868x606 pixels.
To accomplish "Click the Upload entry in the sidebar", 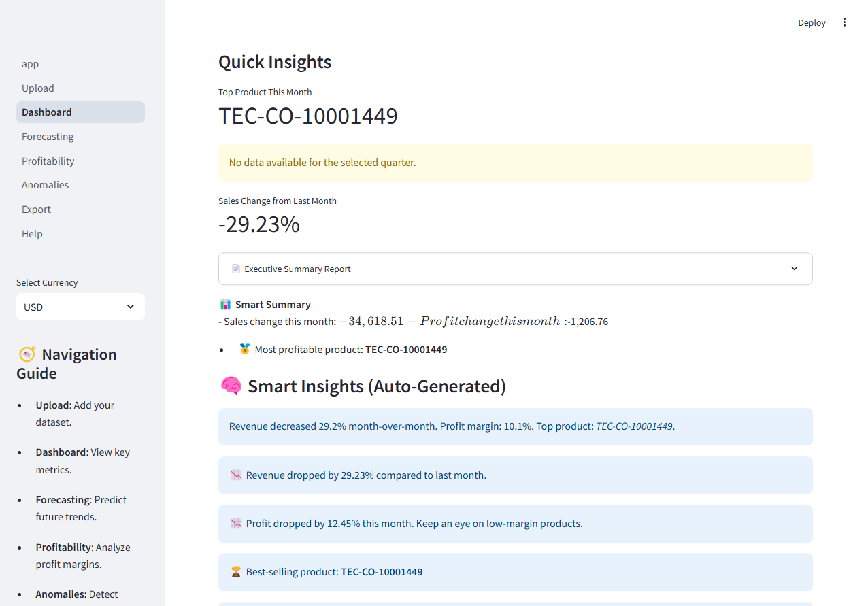I will click(x=37, y=88).
